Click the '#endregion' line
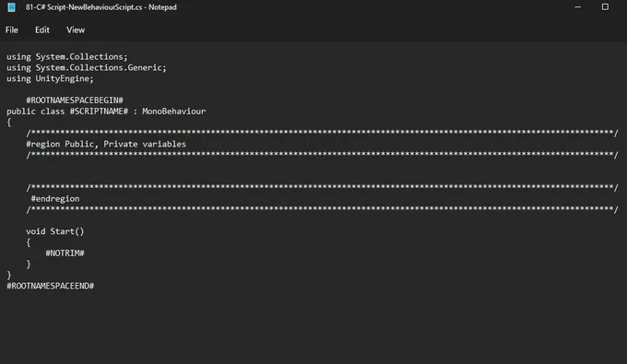 point(55,198)
